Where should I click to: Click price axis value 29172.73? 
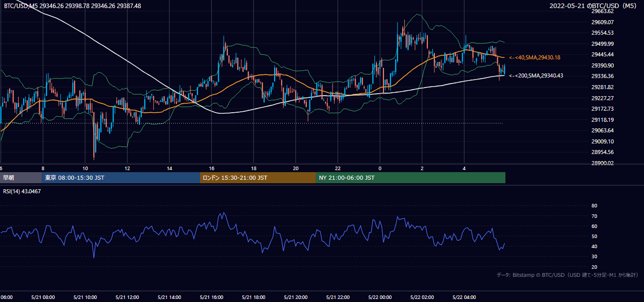tap(602, 109)
